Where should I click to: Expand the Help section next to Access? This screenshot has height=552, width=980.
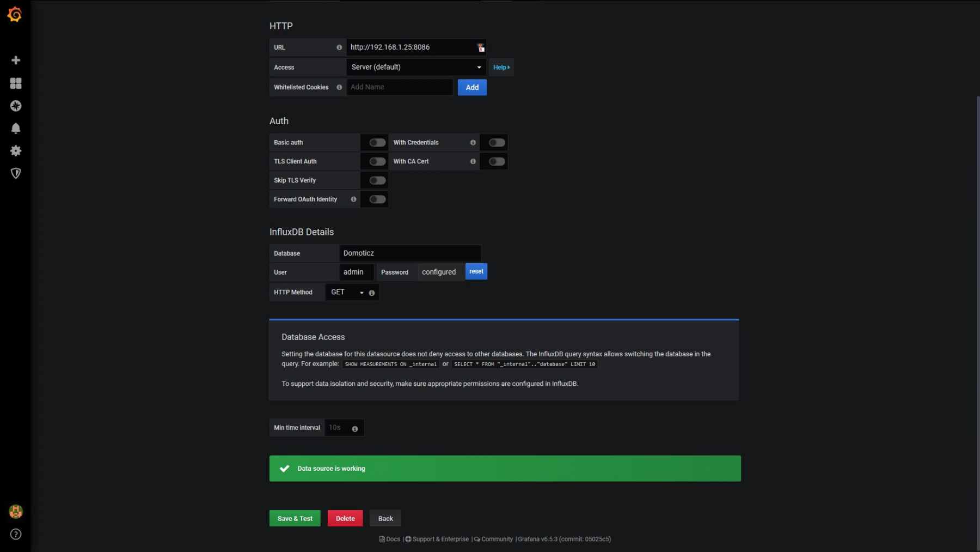pyautogui.click(x=501, y=68)
